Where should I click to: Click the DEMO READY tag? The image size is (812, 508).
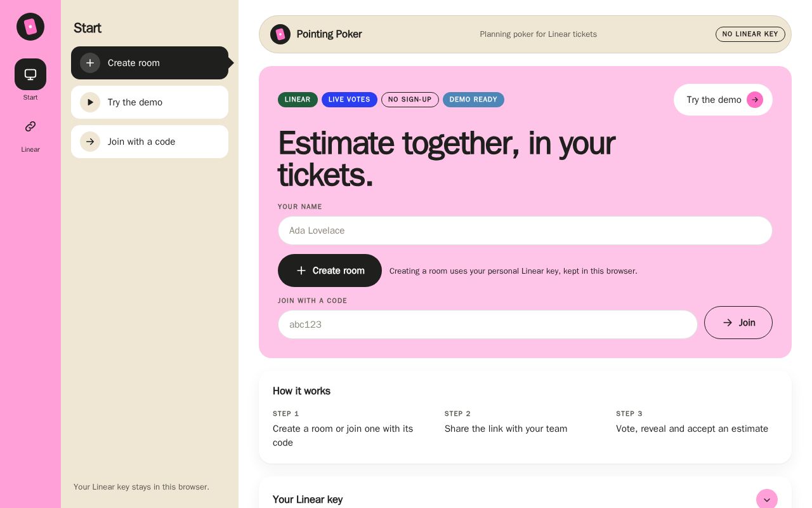(x=473, y=100)
